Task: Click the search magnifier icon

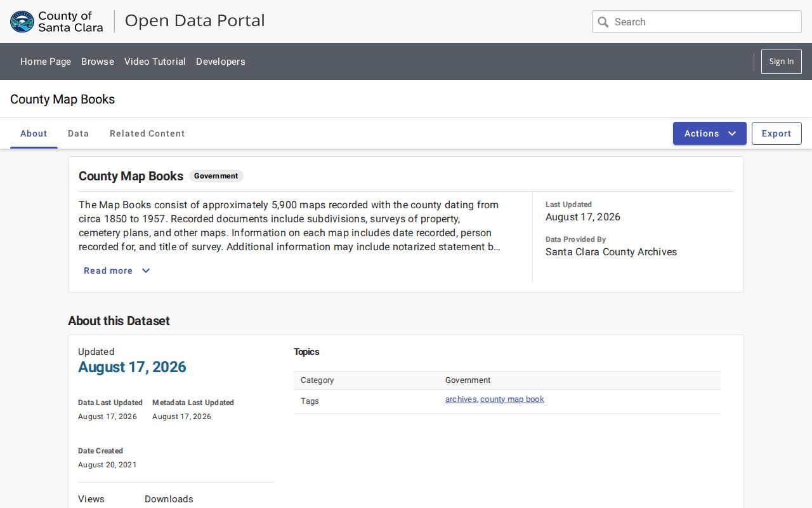Action: [603, 22]
